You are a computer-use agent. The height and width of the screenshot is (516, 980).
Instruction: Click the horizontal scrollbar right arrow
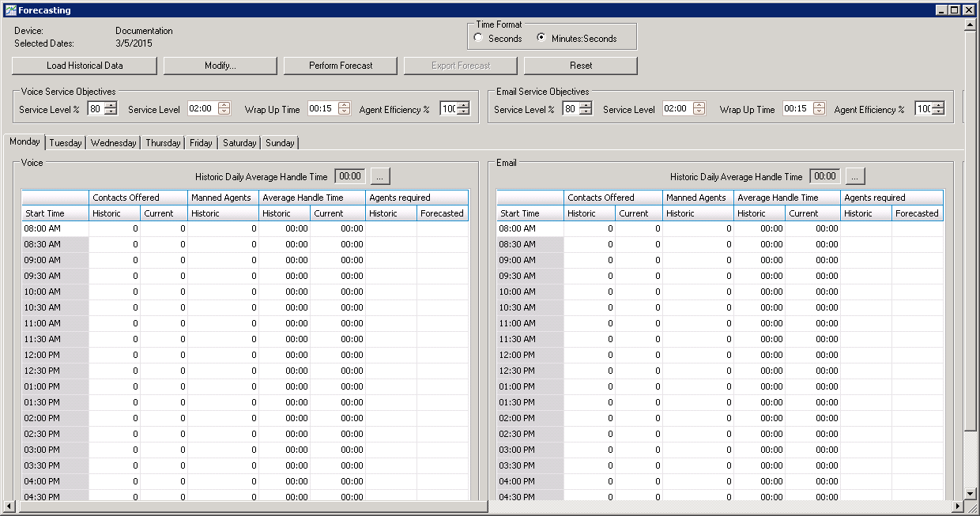958,506
